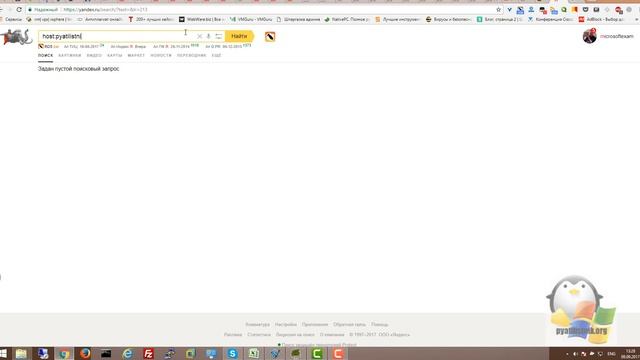The image size is (640, 360).
Task: Click the green Q extension icon
Action: pos(564,9)
